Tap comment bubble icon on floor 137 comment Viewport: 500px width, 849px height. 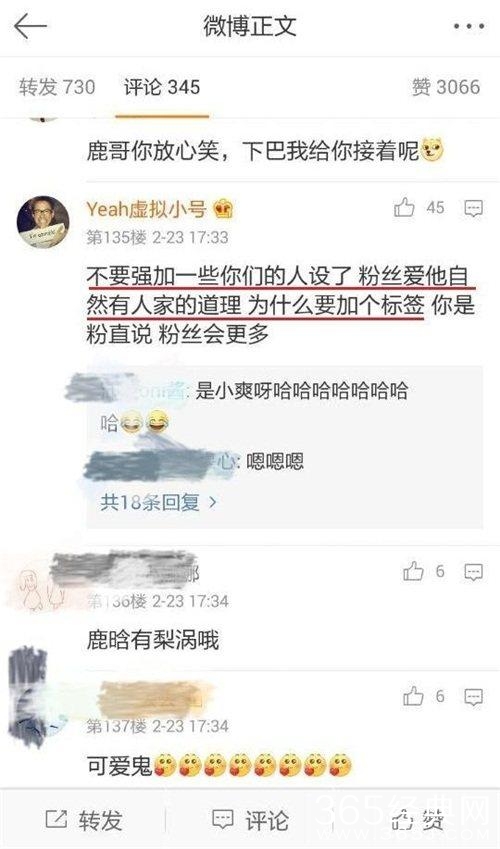tap(473, 697)
